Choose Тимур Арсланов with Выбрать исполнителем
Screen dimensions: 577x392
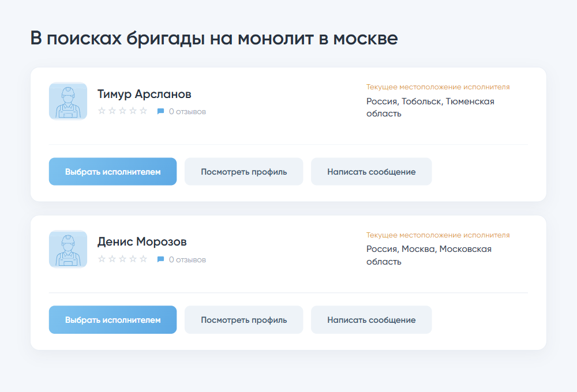(x=113, y=172)
